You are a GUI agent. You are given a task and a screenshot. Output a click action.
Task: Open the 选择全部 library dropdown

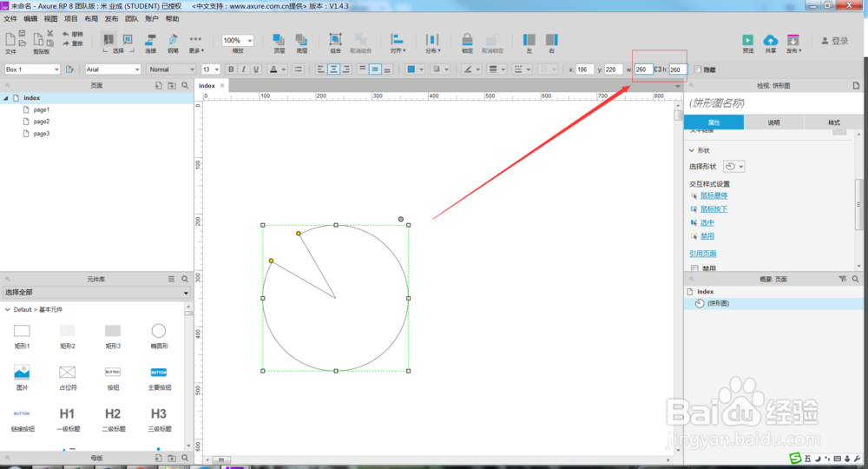pos(96,293)
